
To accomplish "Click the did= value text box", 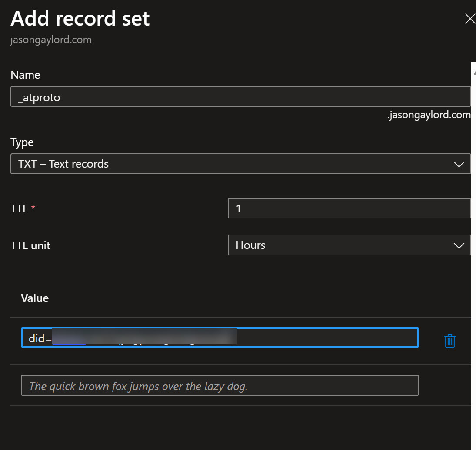I will point(326,338).
